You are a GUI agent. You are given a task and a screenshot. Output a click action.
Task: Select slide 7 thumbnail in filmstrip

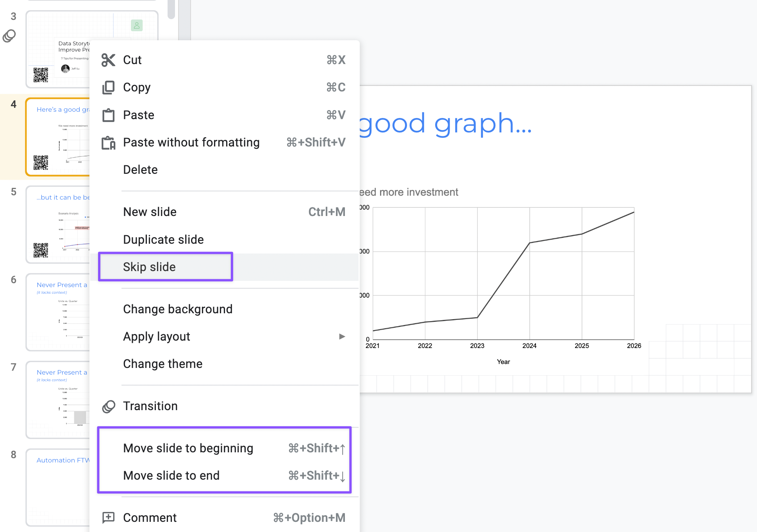[59, 400]
